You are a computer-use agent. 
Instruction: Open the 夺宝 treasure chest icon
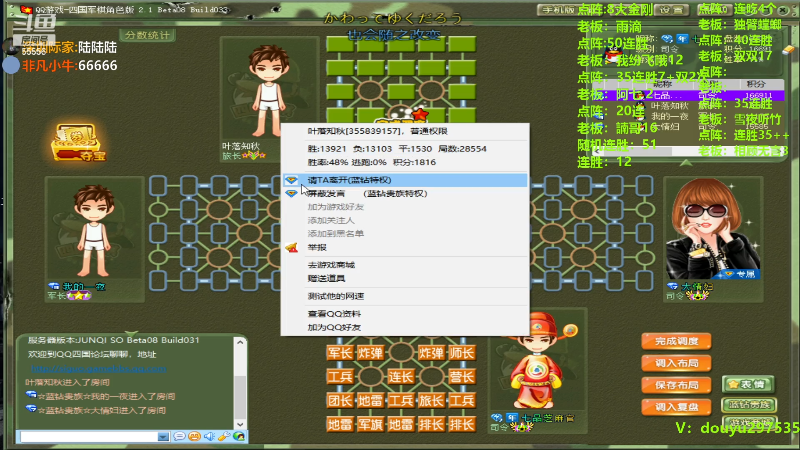pos(78,142)
